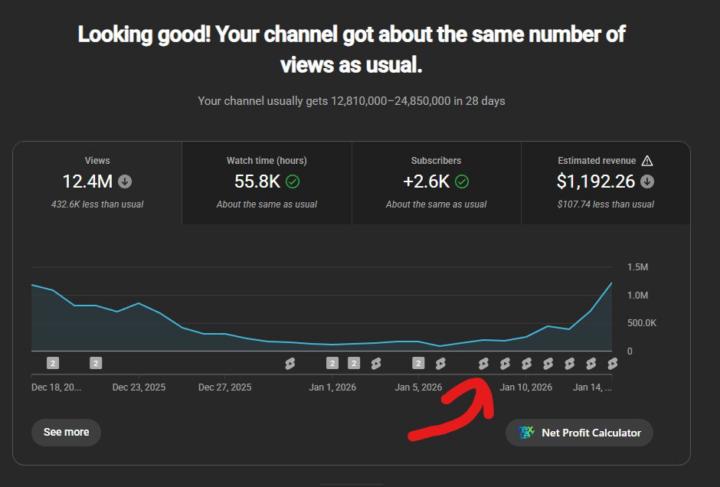Open the Net Profit Calculator button

point(579,432)
